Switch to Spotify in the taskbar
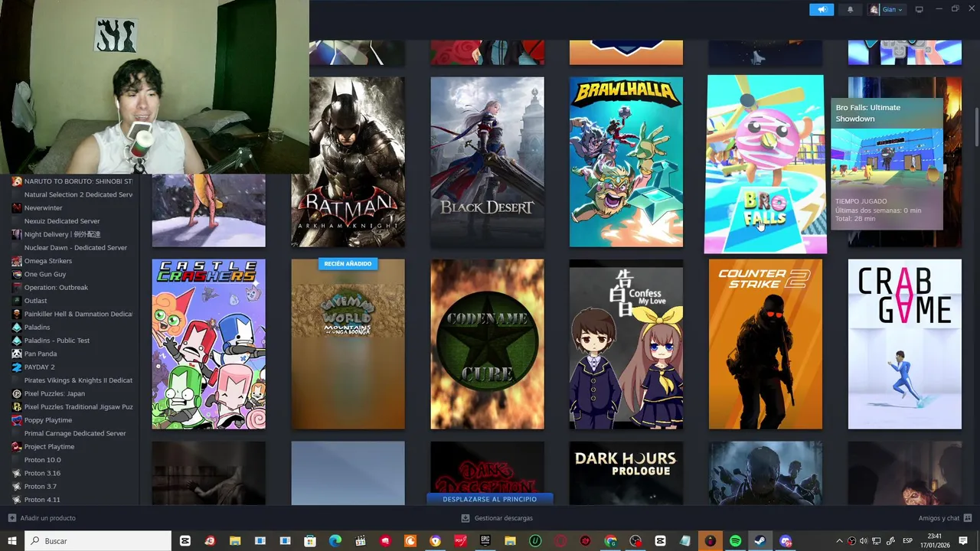Image resolution: width=980 pixels, height=551 pixels. (x=735, y=541)
